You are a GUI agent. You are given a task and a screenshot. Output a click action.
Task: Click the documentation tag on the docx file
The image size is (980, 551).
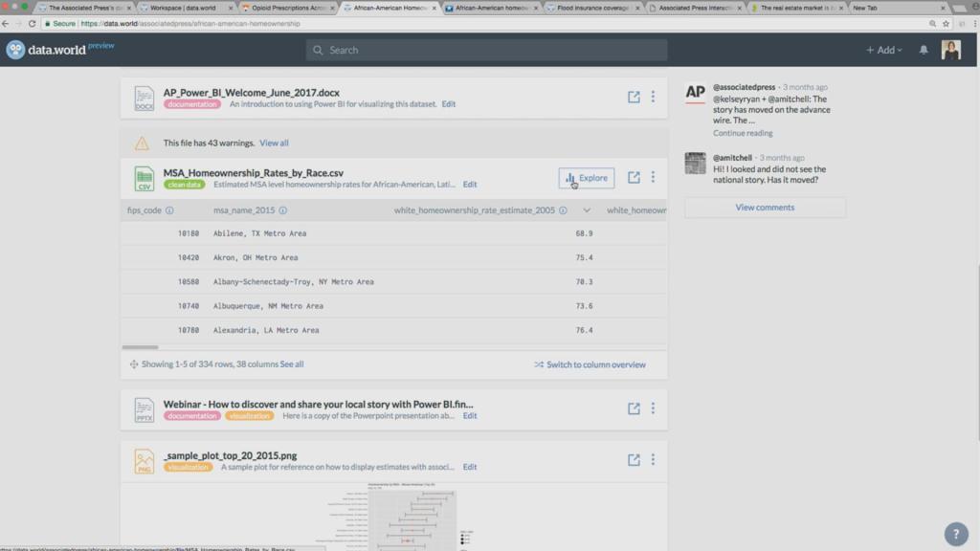point(191,104)
